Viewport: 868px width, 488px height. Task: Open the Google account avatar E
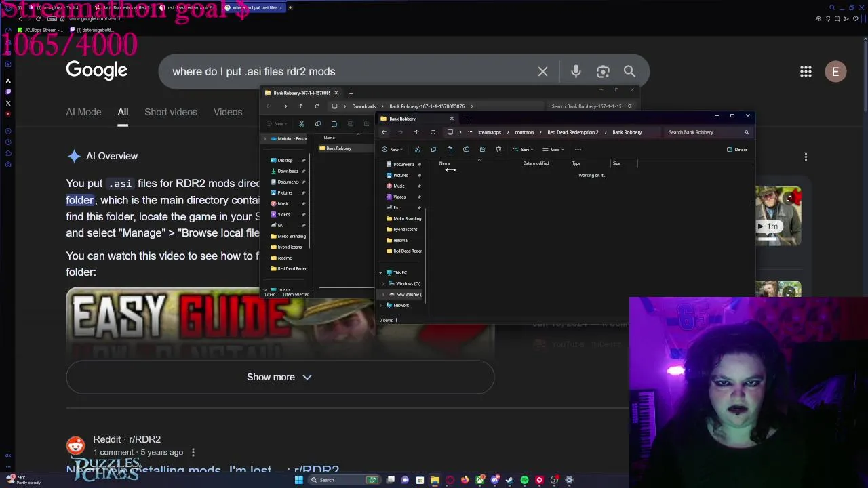[835, 71]
